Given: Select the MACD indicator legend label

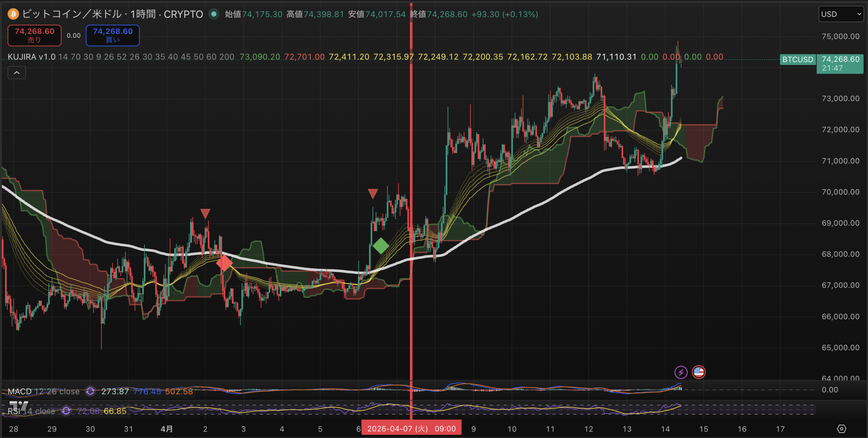Looking at the screenshot, I should (x=19, y=392).
